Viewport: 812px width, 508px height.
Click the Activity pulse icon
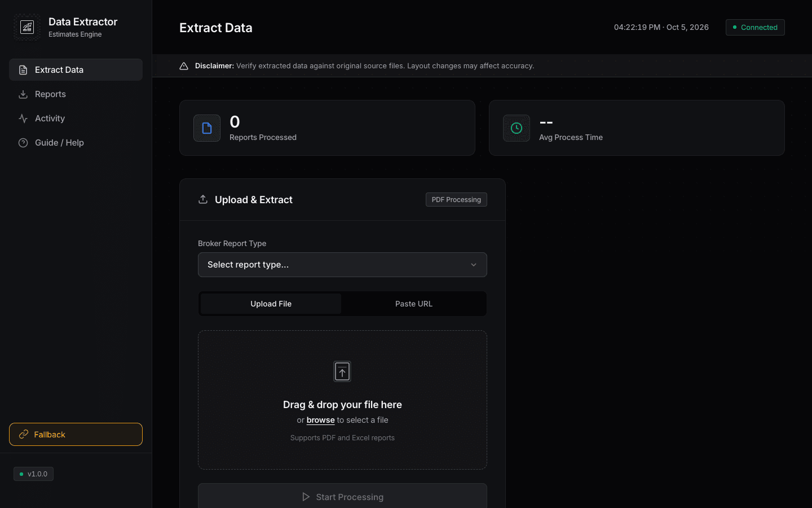tap(23, 119)
